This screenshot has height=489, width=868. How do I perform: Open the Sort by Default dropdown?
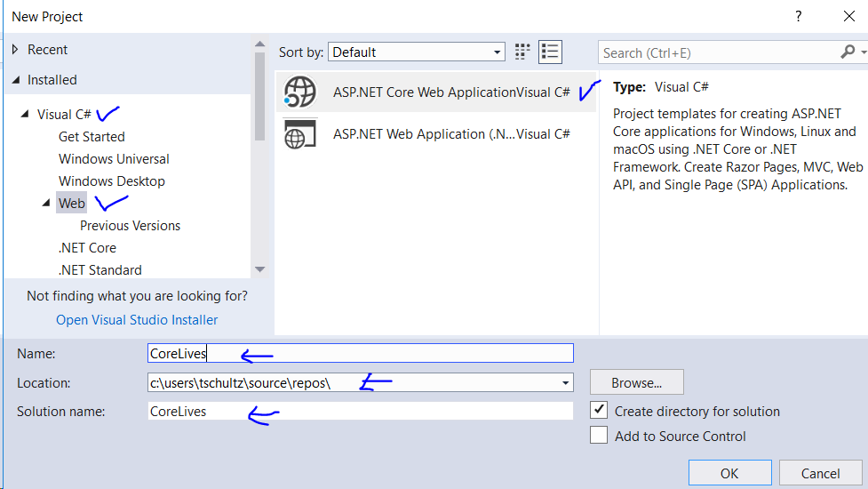[x=417, y=52]
